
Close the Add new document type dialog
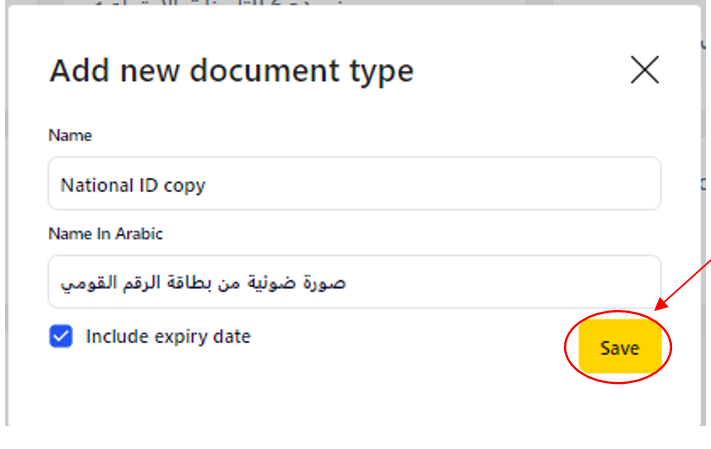[645, 70]
